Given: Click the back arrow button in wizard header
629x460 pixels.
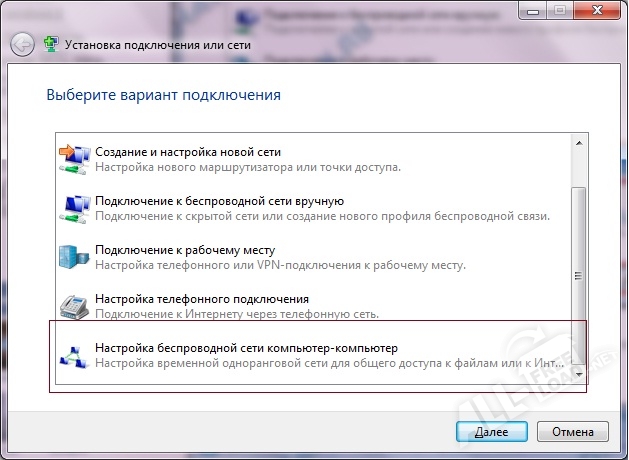Looking at the screenshot, I should [22, 45].
